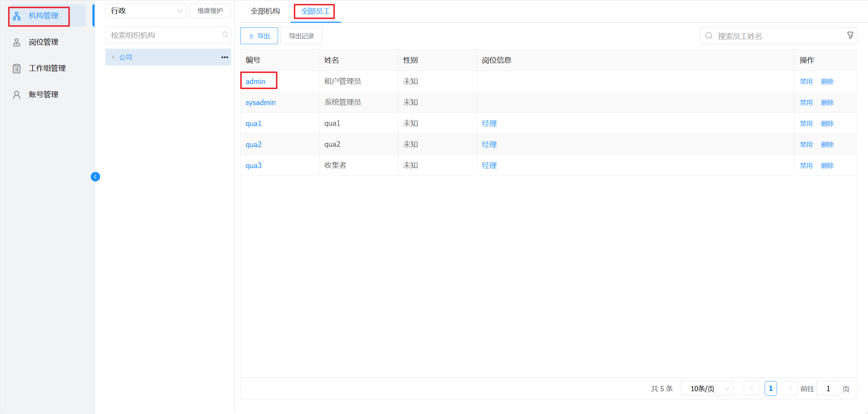Open 岗位管理 from the sidebar
This screenshot has height=414, width=868.
pos(43,42)
